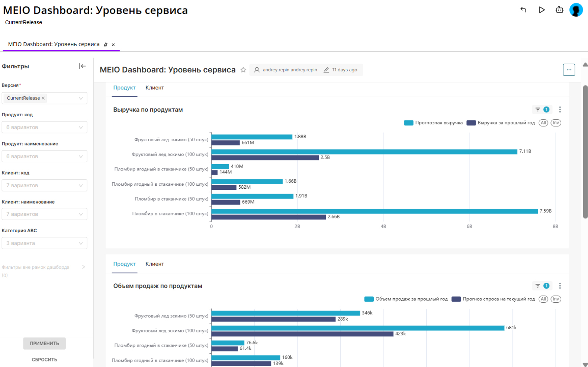Open the robot assistant icon
This screenshot has width=588, height=367.
point(559,10)
